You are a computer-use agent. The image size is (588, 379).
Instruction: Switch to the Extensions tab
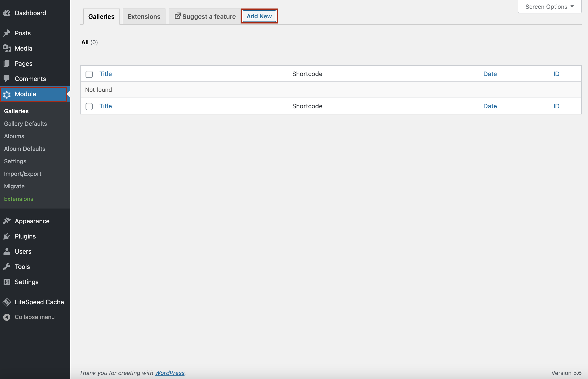(x=144, y=16)
